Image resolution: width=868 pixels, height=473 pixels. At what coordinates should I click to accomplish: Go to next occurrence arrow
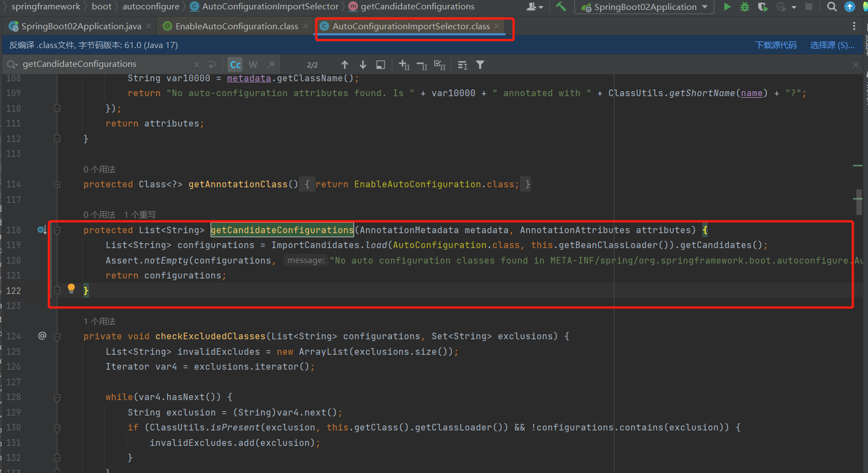tap(363, 65)
